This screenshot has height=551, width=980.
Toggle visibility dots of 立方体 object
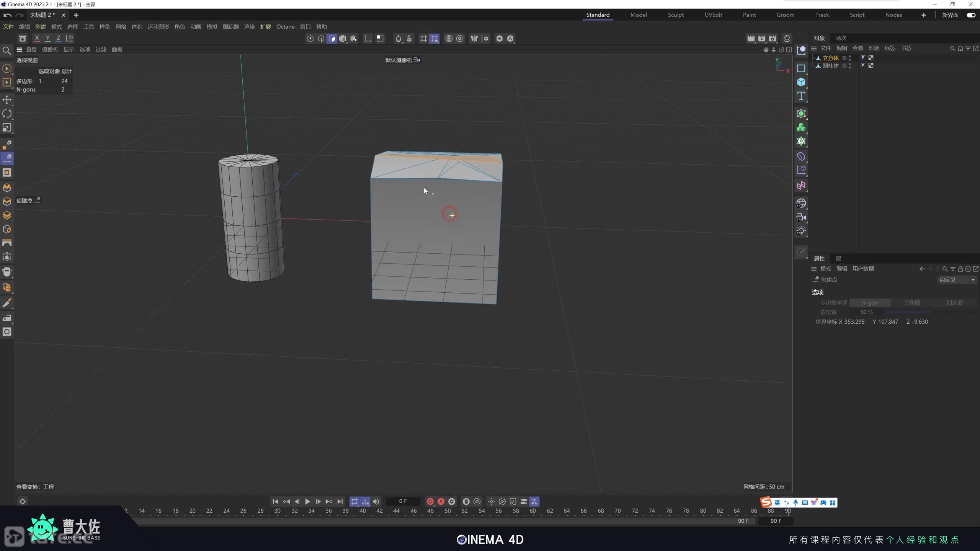coord(850,58)
